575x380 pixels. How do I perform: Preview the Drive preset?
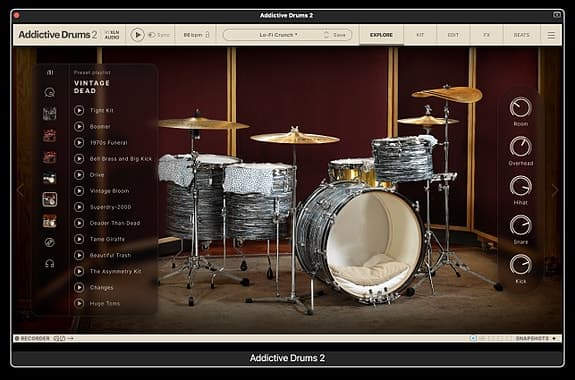[79, 175]
